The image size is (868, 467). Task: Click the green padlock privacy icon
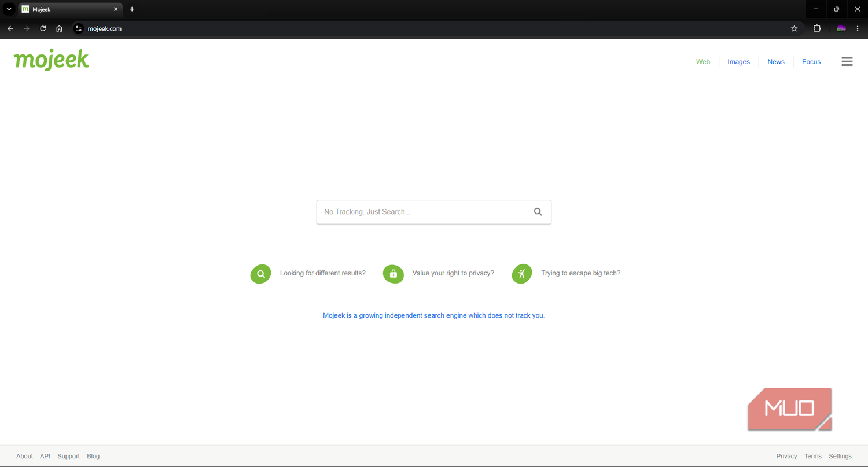393,274
